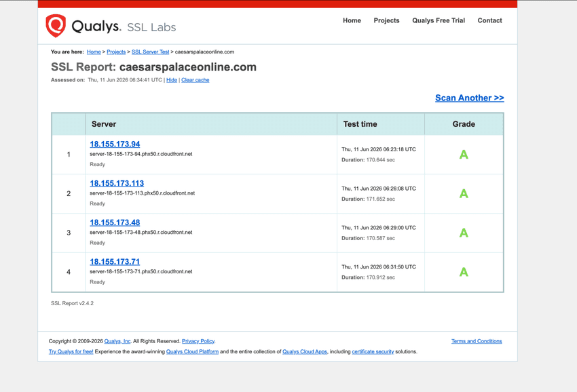
Task: Select hostname server-18-155-173-48.phx50.r.cloudfront.net
Action: [x=141, y=233]
